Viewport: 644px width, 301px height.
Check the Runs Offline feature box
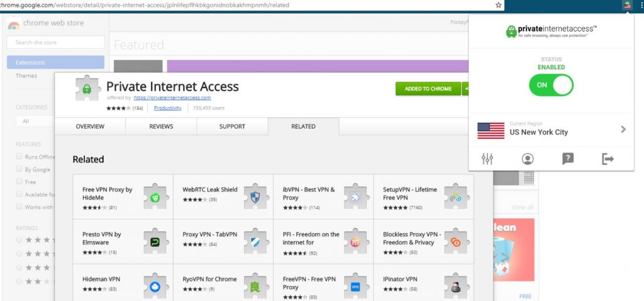click(x=19, y=156)
